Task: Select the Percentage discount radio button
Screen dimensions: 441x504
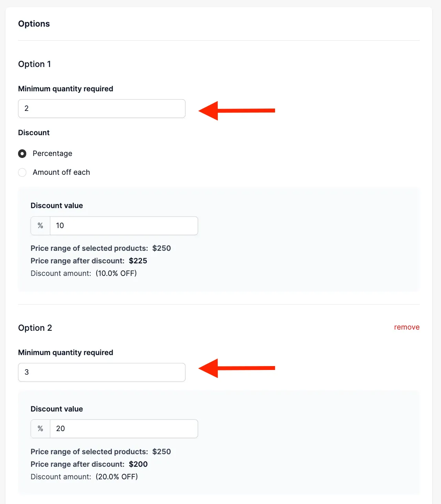Action: (x=22, y=154)
